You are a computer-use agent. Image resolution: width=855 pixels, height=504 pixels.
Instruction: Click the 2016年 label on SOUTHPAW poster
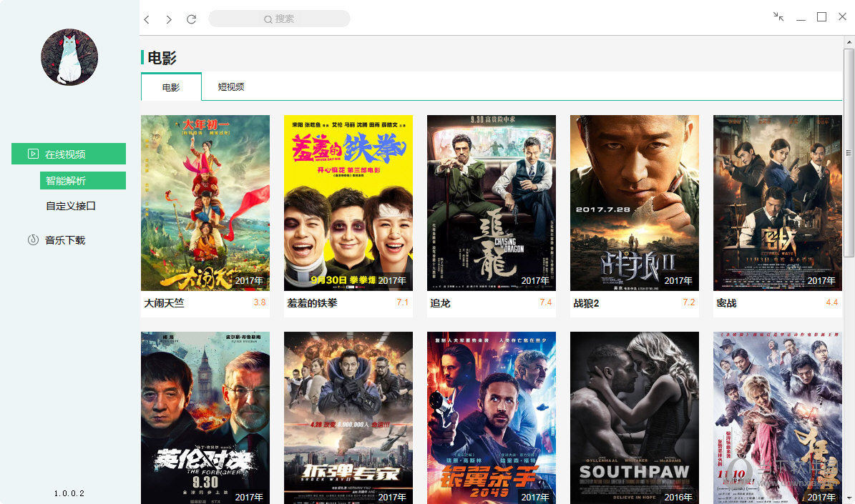pyautogui.click(x=678, y=498)
